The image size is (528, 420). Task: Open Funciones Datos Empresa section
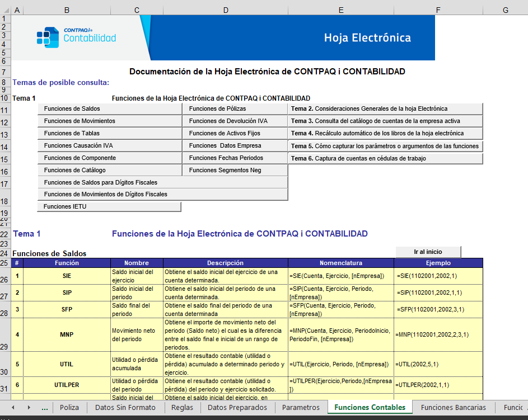point(235,145)
